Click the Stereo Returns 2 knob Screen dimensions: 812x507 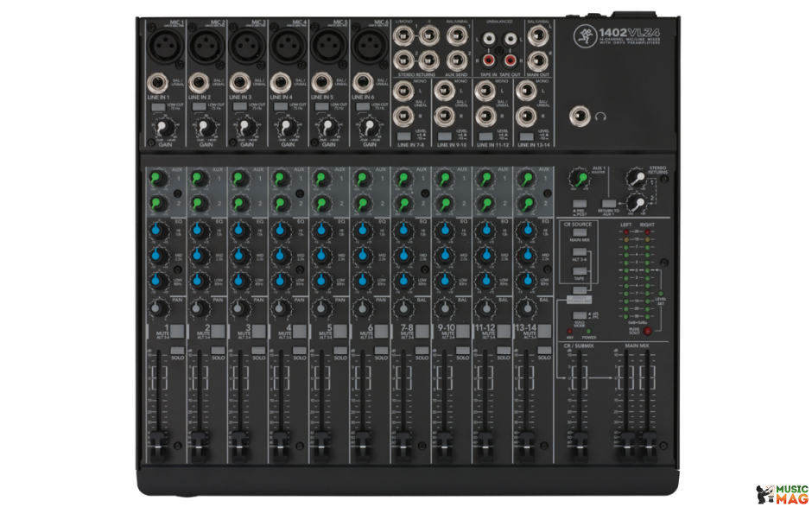click(637, 204)
